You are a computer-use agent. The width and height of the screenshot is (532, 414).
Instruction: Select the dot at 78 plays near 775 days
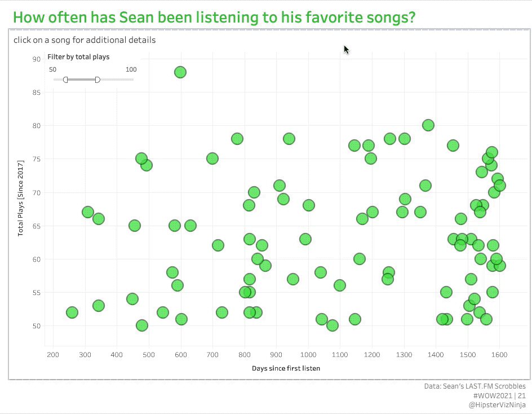237,139
